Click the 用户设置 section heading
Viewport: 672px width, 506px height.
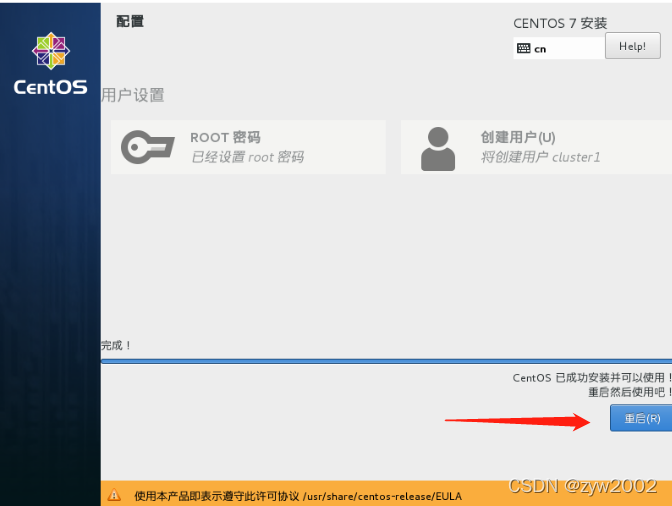pyautogui.click(x=133, y=95)
